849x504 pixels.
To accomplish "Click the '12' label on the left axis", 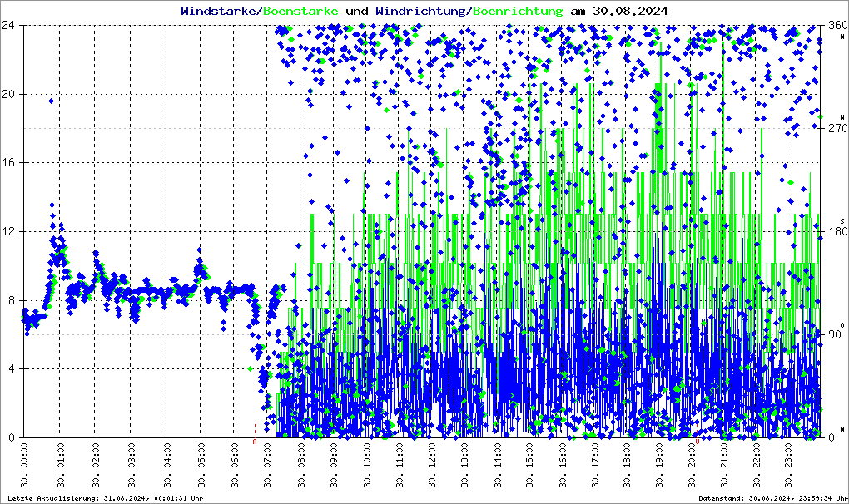I will 12,231.
